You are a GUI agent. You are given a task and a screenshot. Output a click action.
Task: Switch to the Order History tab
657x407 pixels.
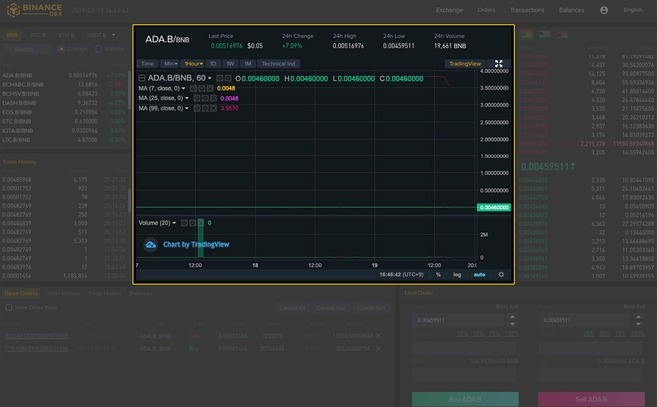pos(62,293)
